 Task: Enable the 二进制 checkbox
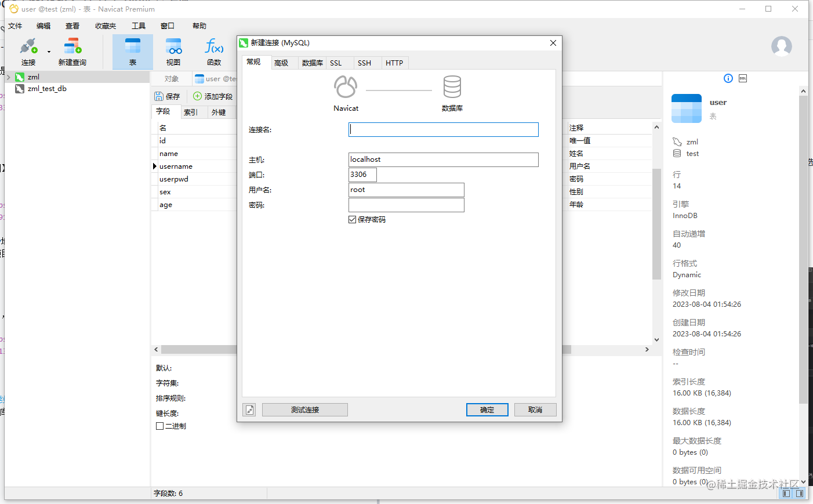(159, 425)
